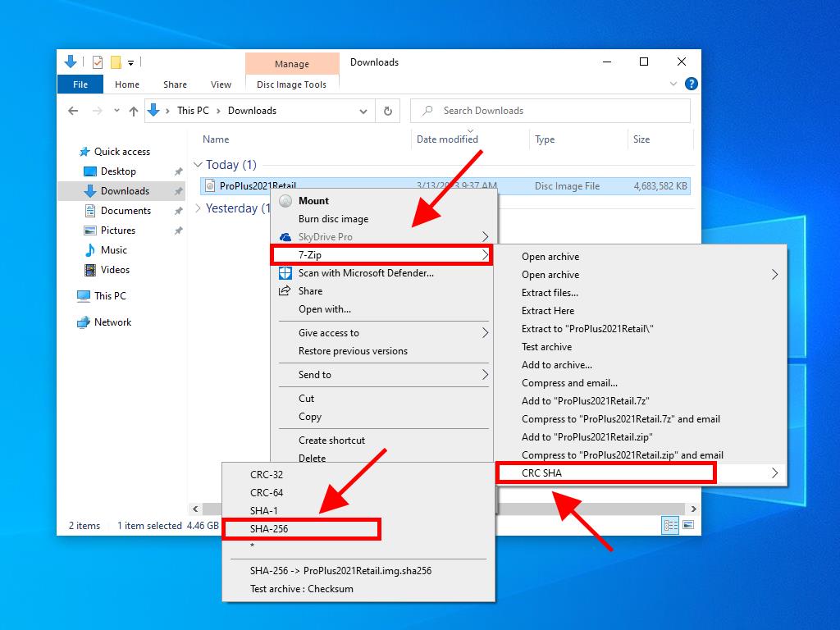The width and height of the screenshot is (840, 630).
Task: Click the New folder quick access icon
Action: point(116,62)
